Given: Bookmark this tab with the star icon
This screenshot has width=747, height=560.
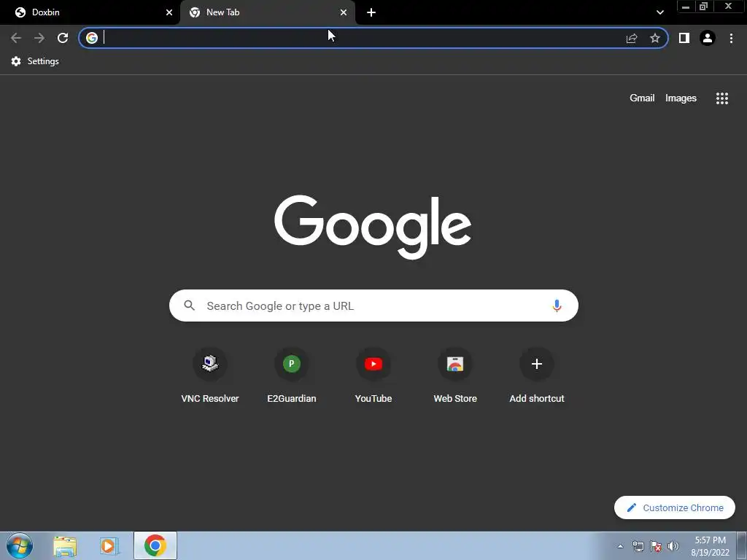Looking at the screenshot, I should pos(655,38).
